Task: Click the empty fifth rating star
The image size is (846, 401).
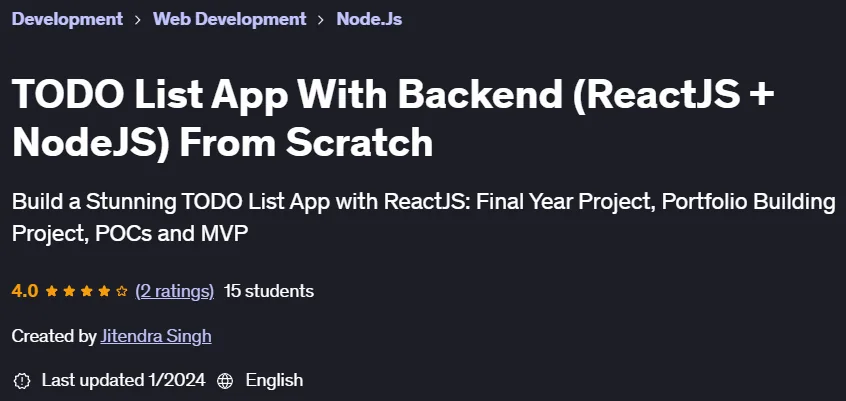Action: [122, 291]
